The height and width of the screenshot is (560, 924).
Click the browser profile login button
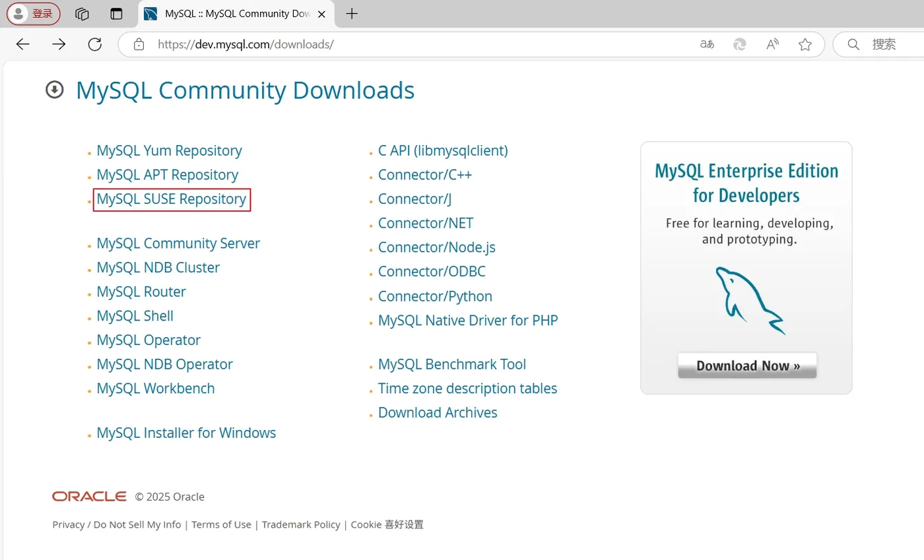34,13
